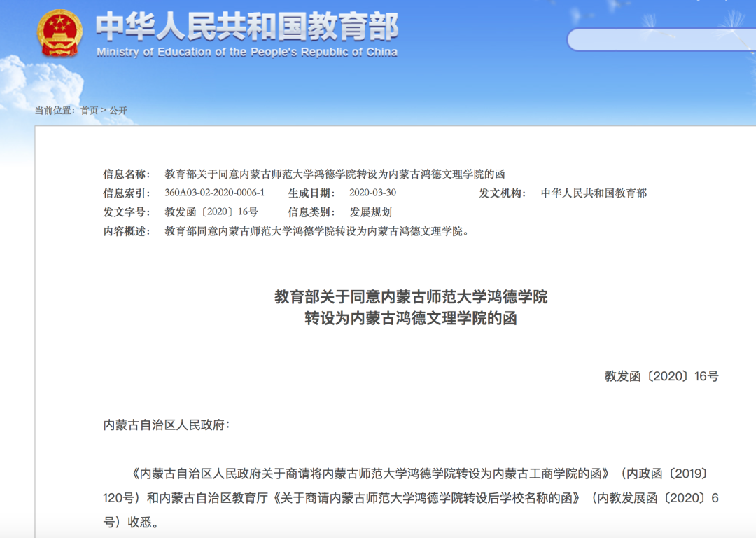
Task: Click the date 2020-03-30
Action: click(372, 193)
